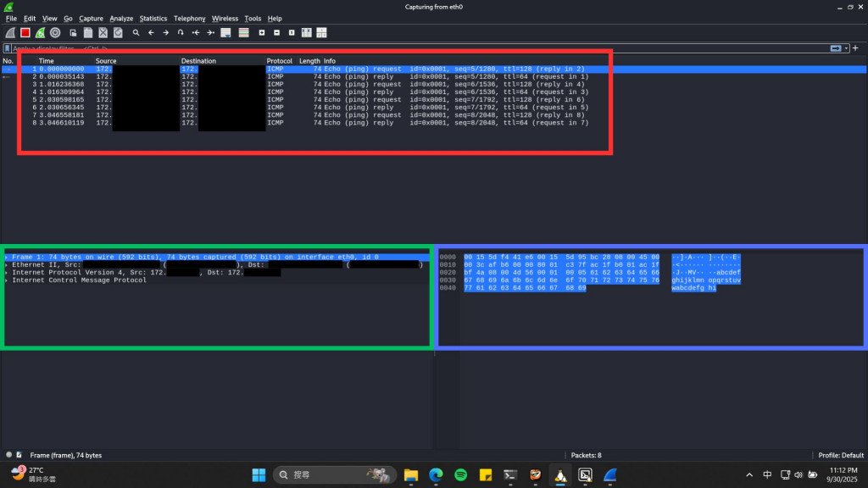Start a new capture with the shark fin icon

[x=10, y=33]
